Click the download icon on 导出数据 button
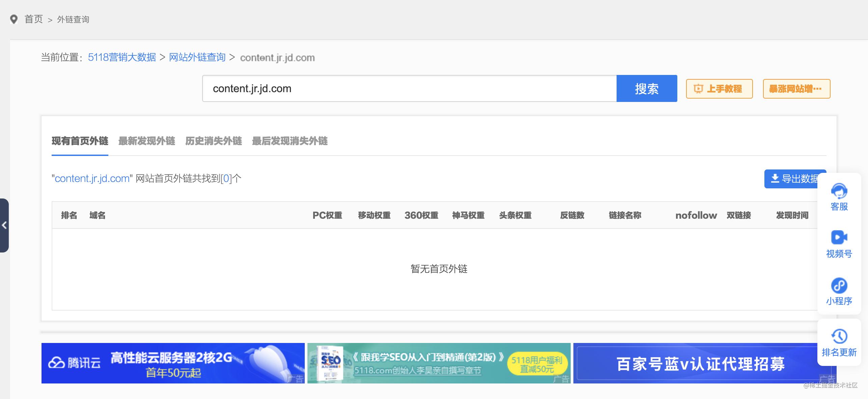The image size is (868, 399). tap(775, 179)
